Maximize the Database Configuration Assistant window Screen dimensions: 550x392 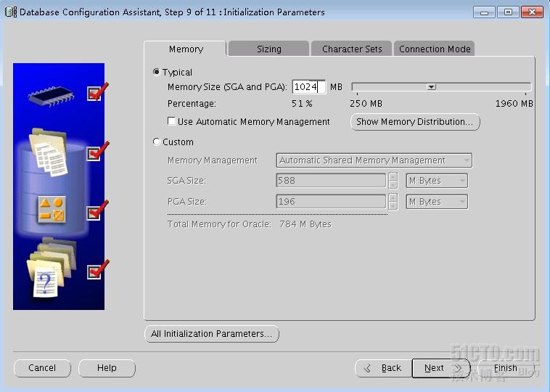point(508,12)
